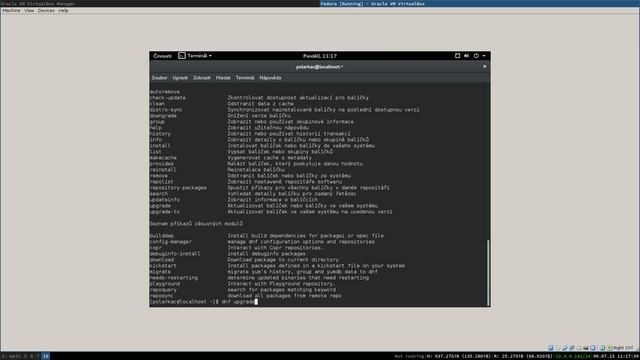Screen dimensions: 640x360
Task: Click VirtualBox mouse integration status icon
Action: pyautogui.click(x=602, y=348)
